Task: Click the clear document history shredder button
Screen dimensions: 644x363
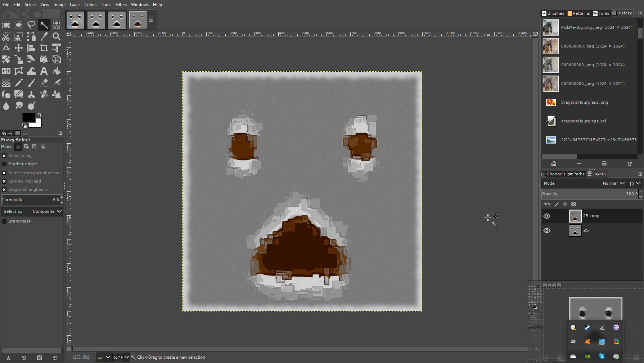Action: coord(604,164)
